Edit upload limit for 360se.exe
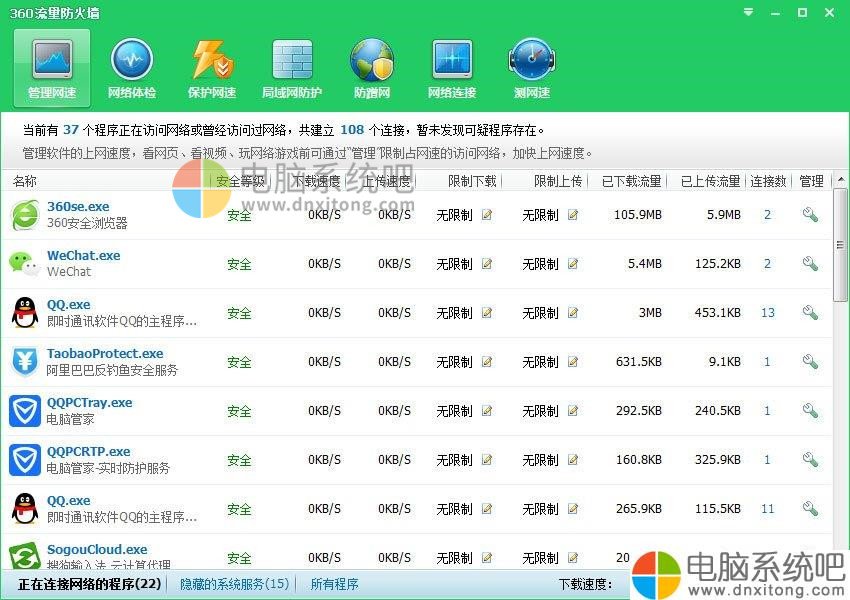 (573, 215)
